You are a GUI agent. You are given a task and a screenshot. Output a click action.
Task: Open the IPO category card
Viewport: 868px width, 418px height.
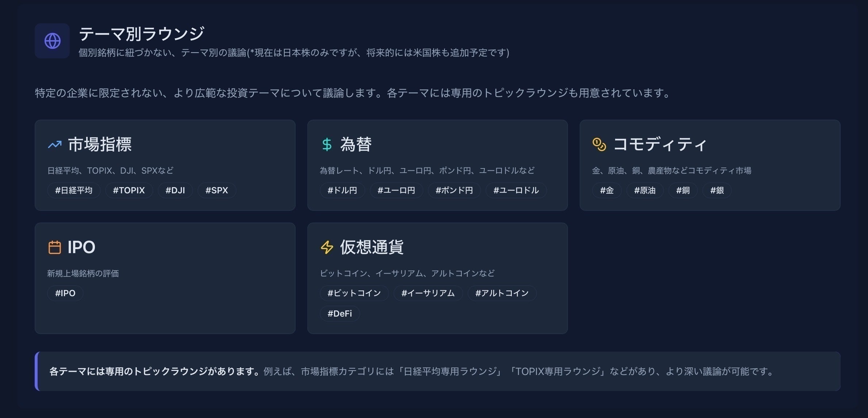click(165, 278)
